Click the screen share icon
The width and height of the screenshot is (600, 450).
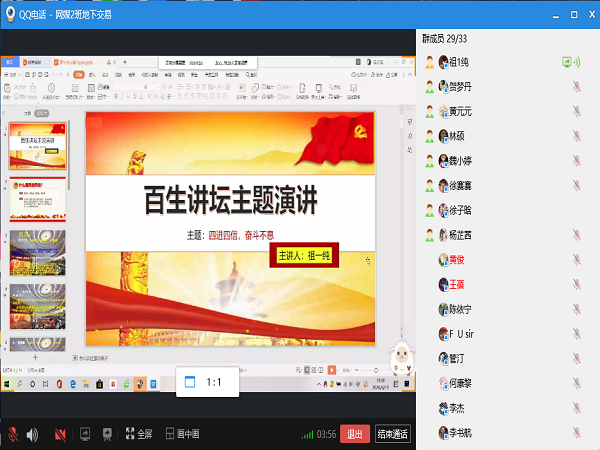click(85, 434)
